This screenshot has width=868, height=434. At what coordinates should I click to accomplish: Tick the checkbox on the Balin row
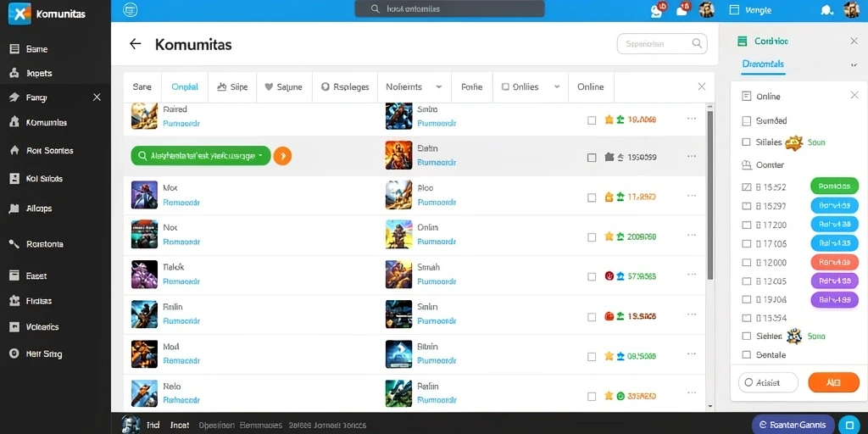(x=592, y=158)
